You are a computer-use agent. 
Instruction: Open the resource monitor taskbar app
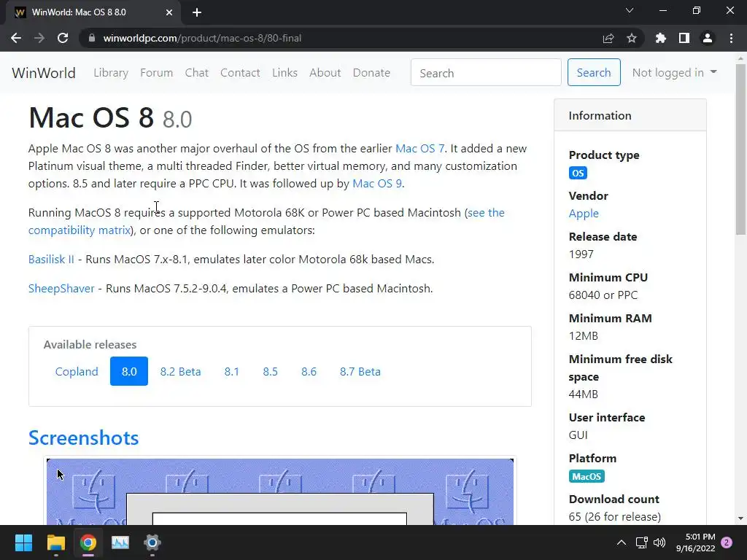click(120, 542)
